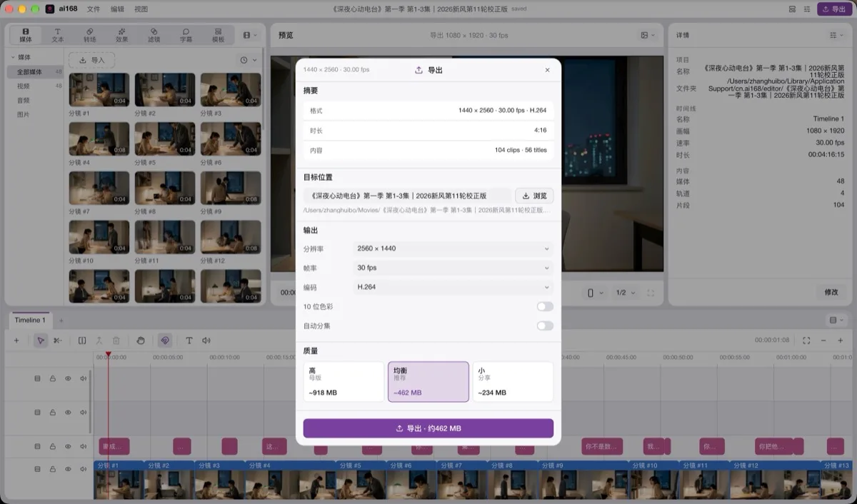This screenshot has height=504, width=857.
Task: Click the fit-to-view icon left of timeline zoom
Action: (x=806, y=341)
